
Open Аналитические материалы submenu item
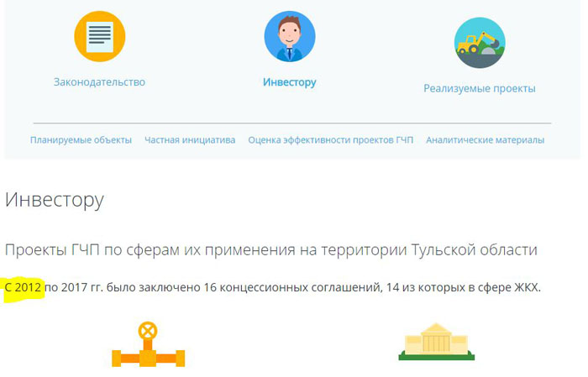coord(485,140)
